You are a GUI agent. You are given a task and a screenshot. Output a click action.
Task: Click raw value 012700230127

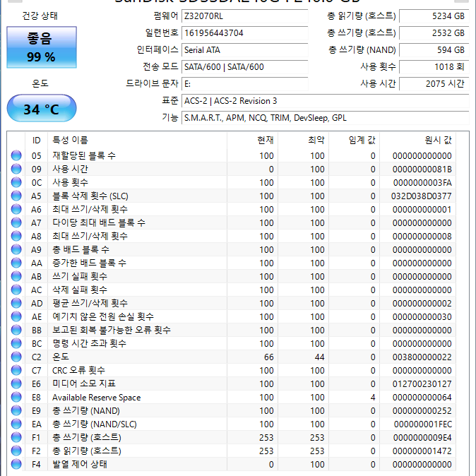[422, 383]
